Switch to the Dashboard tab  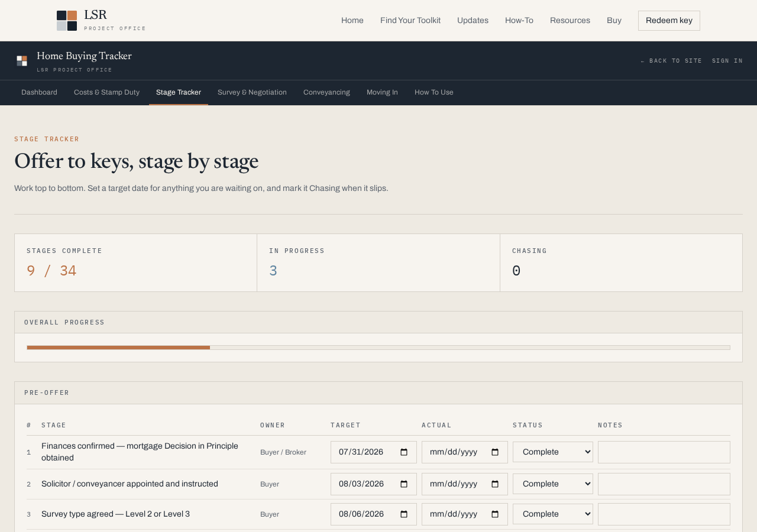(x=39, y=93)
